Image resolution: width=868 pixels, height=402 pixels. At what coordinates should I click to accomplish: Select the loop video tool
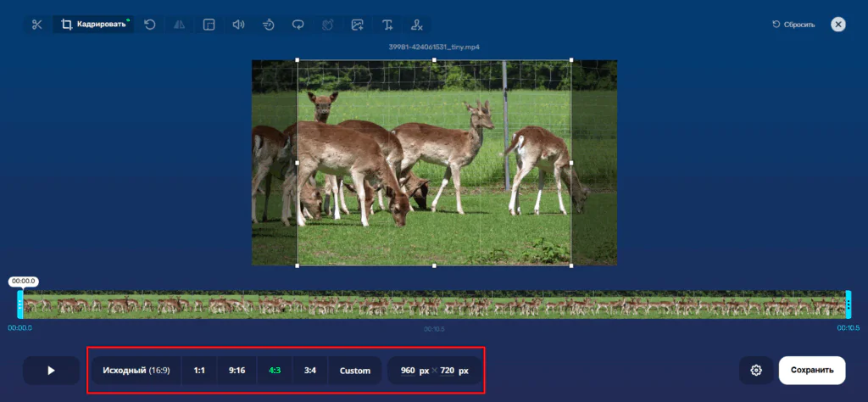[298, 25]
